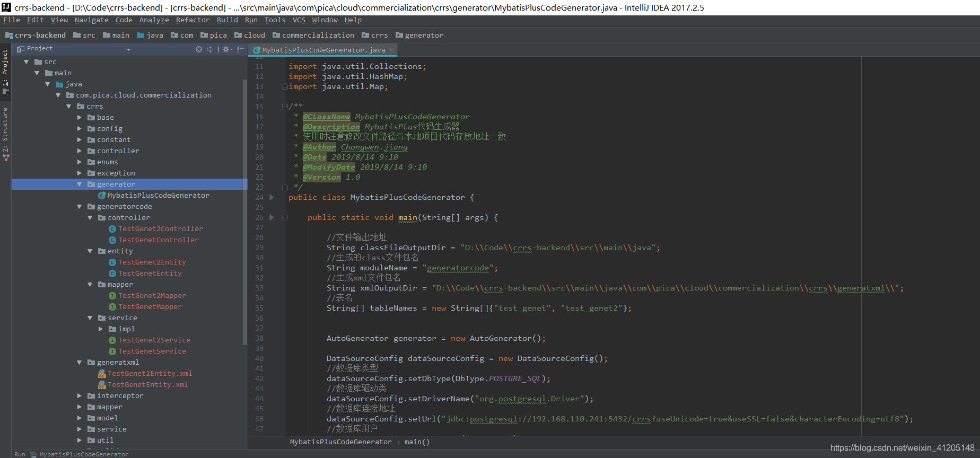980x458 pixels.
Task: Collapse the generator package
Action: tap(80, 184)
